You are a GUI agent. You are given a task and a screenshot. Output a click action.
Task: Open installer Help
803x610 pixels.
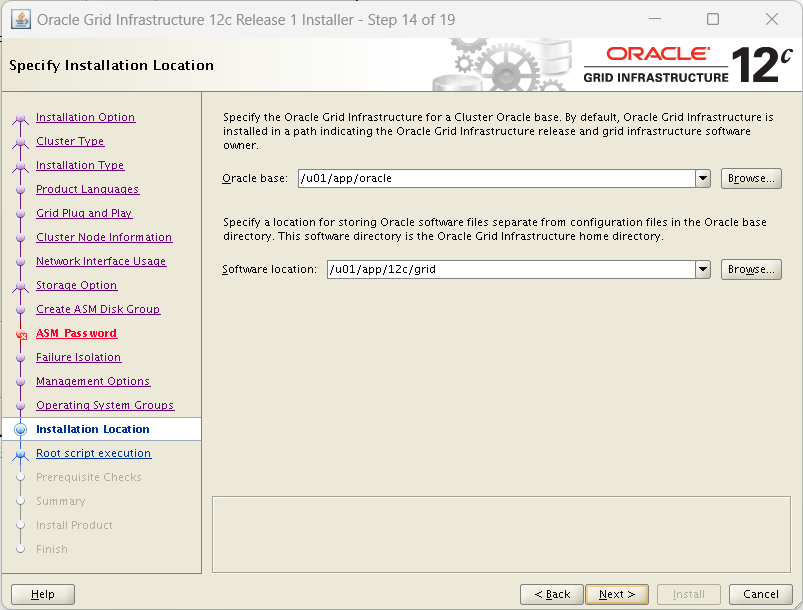(x=43, y=594)
